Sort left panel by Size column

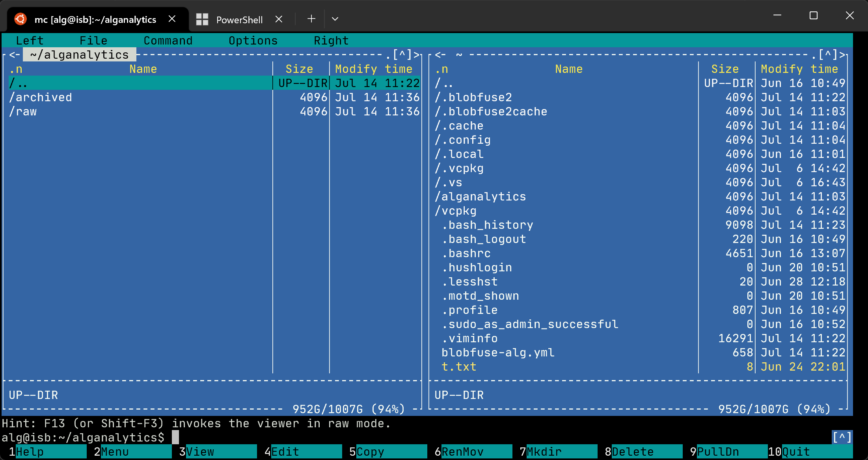[x=299, y=69]
